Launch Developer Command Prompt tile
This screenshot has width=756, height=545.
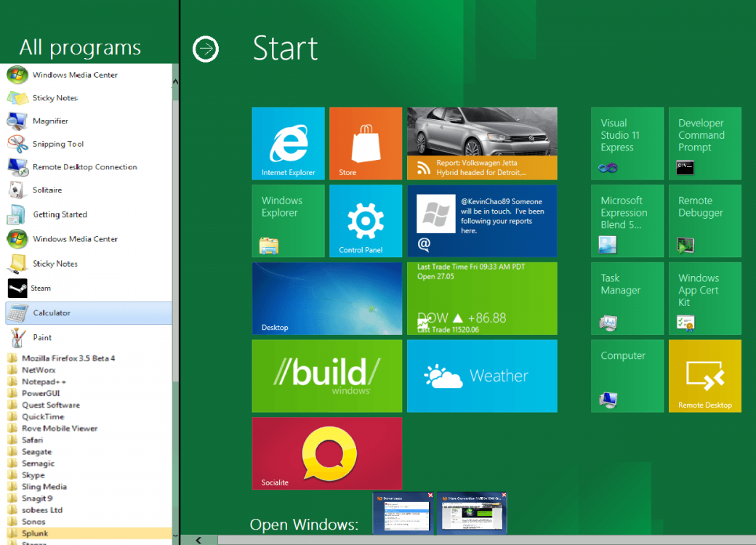[705, 143]
